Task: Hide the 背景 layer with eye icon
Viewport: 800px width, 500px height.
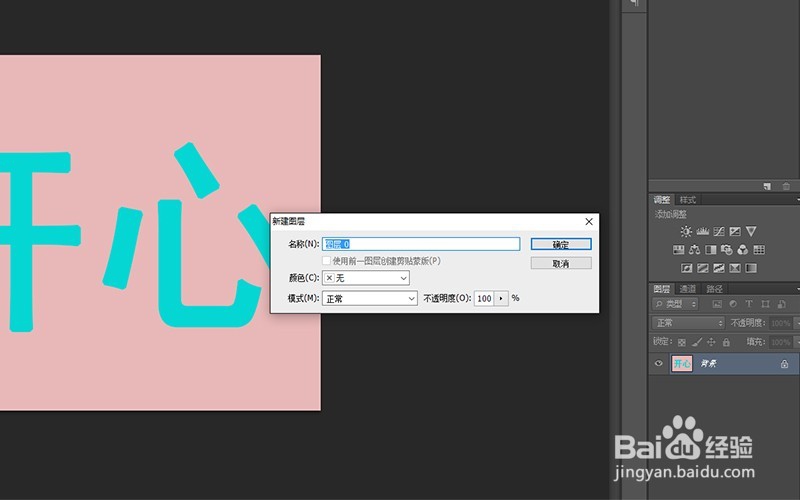Action: (659, 364)
